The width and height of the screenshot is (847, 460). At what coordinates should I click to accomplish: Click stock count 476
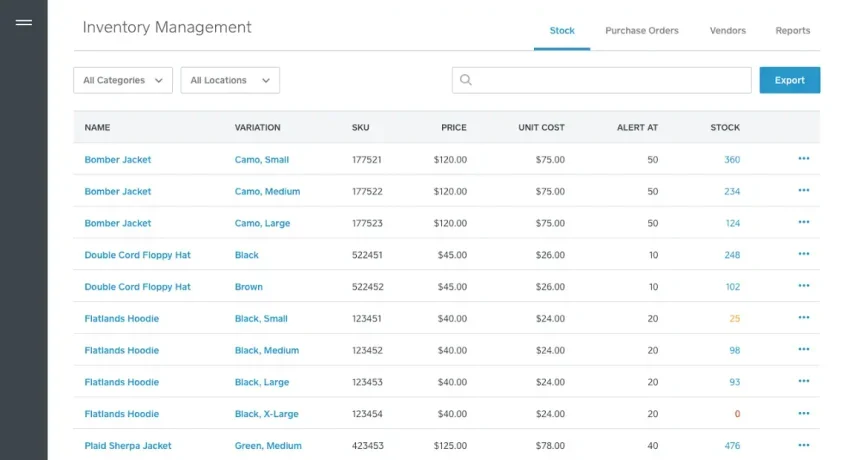click(732, 446)
